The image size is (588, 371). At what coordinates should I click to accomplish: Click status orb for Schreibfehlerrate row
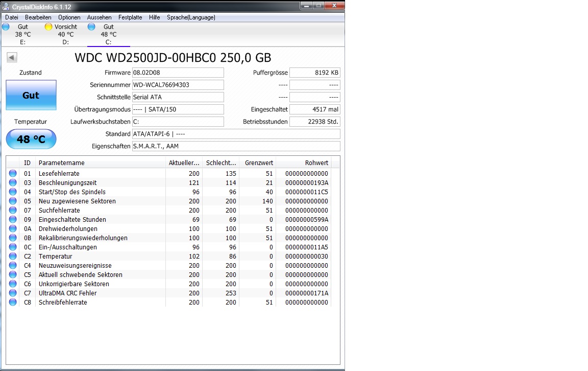(x=13, y=303)
